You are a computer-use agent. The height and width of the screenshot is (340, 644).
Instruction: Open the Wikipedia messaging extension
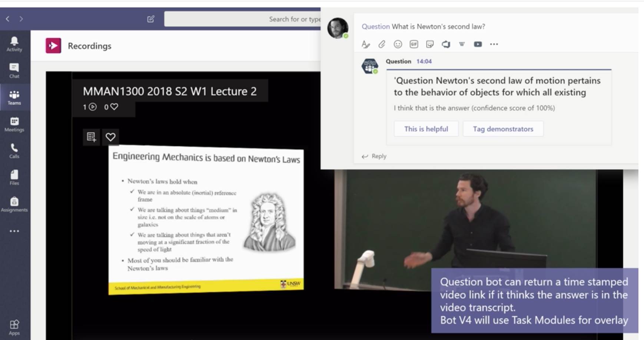(462, 44)
